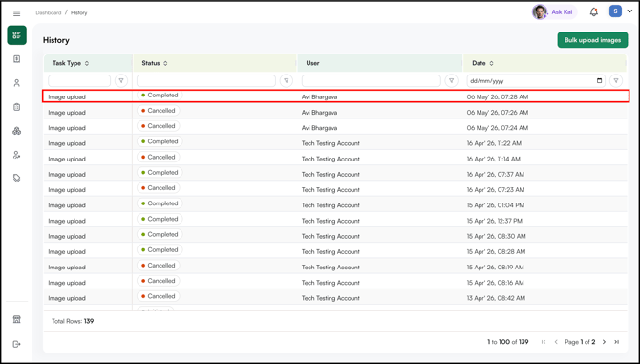The height and width of the screenshot is (364, 640).
Task: Open Task Type filter options icon
Action: tap(121, 81)
